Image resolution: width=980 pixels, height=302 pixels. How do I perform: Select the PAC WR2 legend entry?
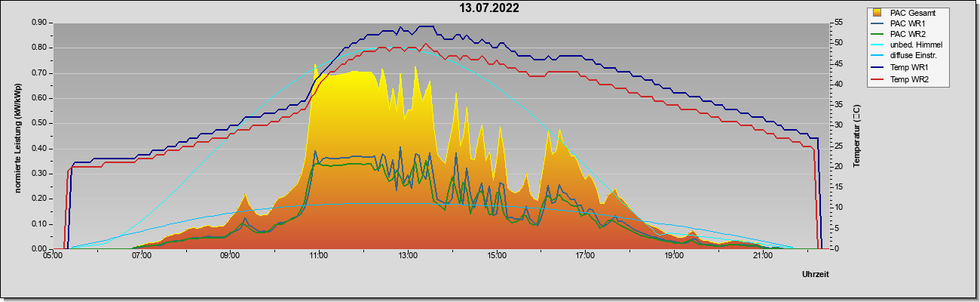pyautogui.click(x=908, y=34)
